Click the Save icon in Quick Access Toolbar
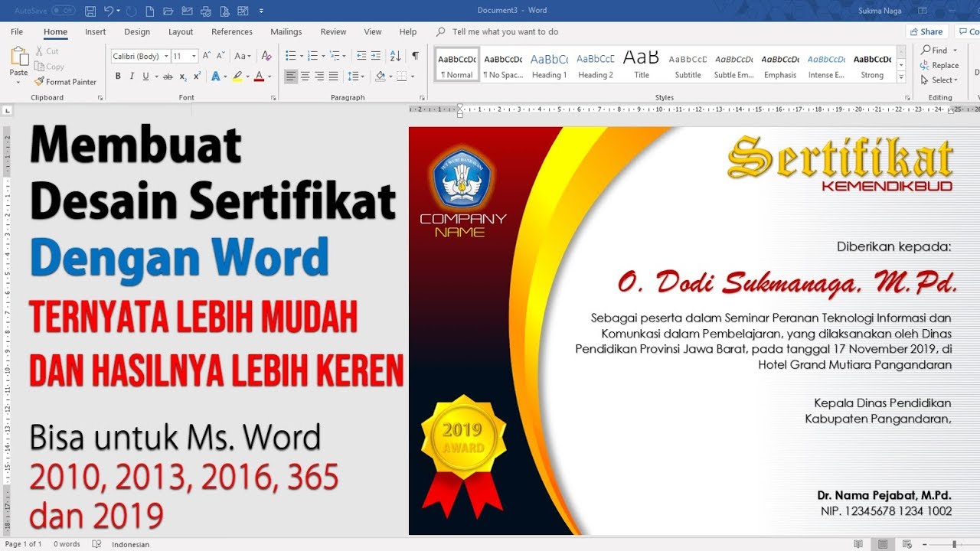The width and height of the screenshot is (980, 551). [x=90, y=11]
